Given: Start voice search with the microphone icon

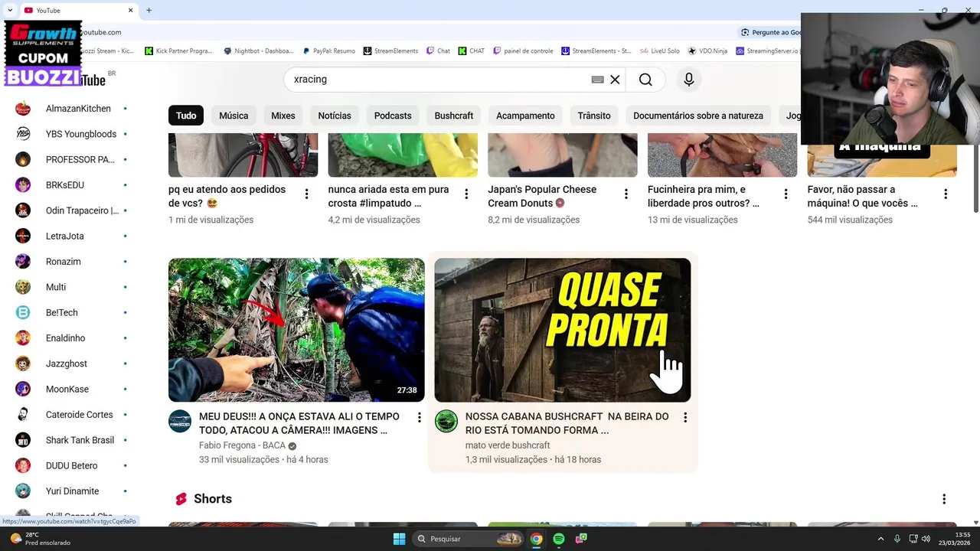Looking at the screenshot, I should pyautogui.click(x=689, y=80).
